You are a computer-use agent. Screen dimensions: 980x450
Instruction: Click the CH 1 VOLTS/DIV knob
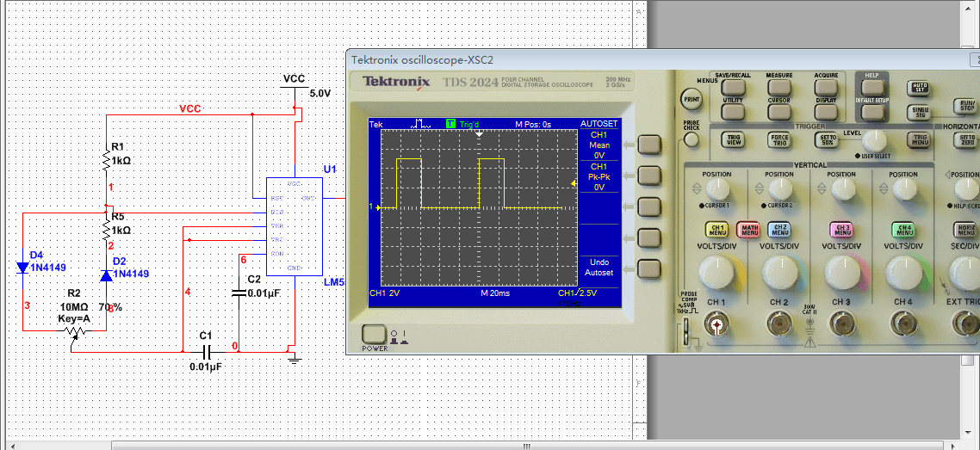coord(716,272)
